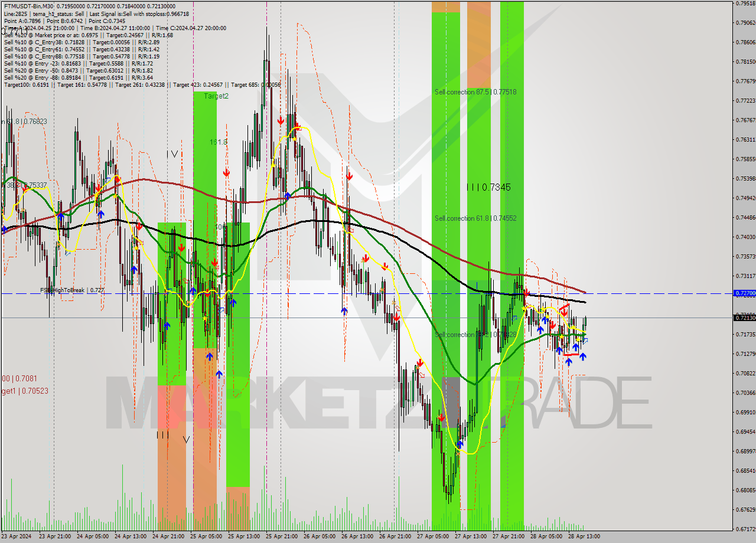756x543 pixels.
Task: Click the '28 Apr 05:00' time axis label
Action: pyautogui.click(x=546, y=537)
